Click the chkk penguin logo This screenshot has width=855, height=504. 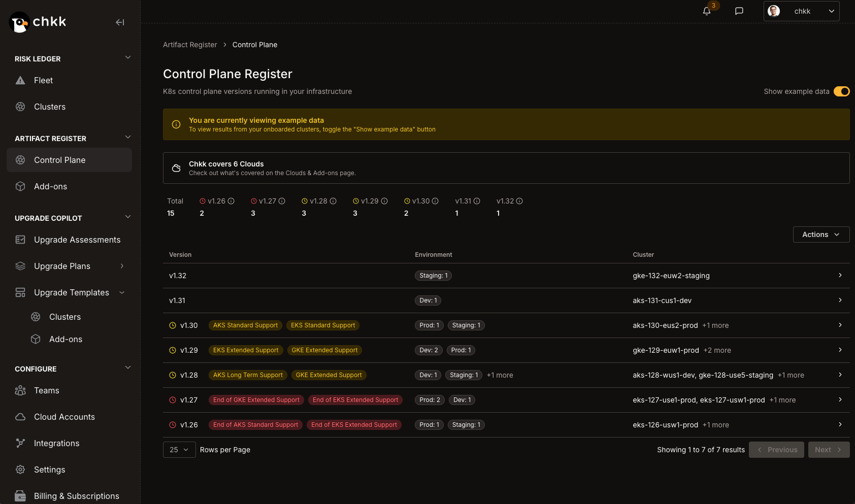[19, 22]
